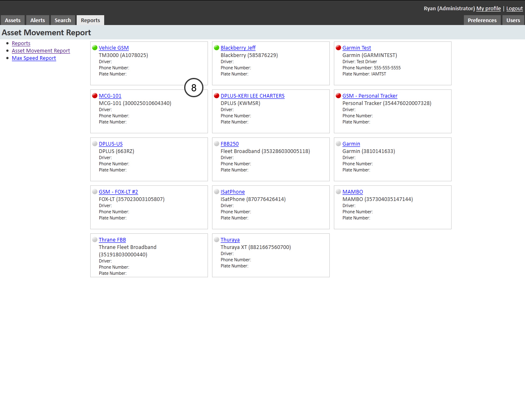Click gray status dot beside FBB250
525x420 pixels.
[217, 144]
